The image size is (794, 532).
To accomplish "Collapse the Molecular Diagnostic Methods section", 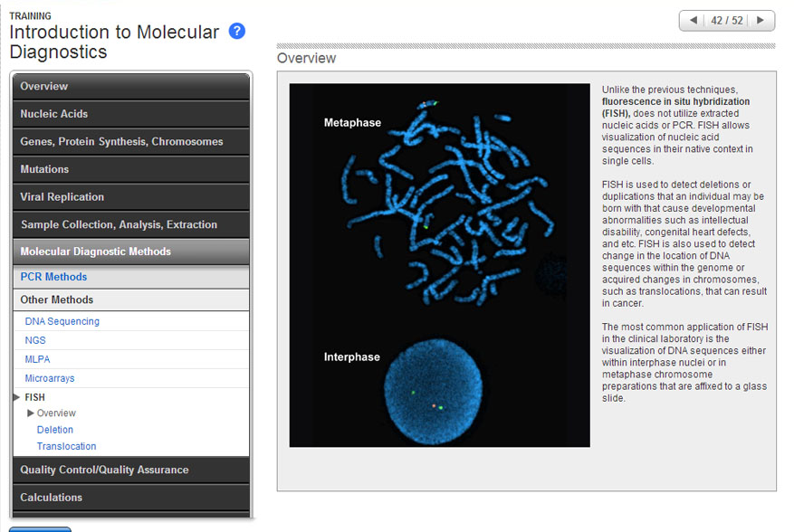I will tap(130, 252).
